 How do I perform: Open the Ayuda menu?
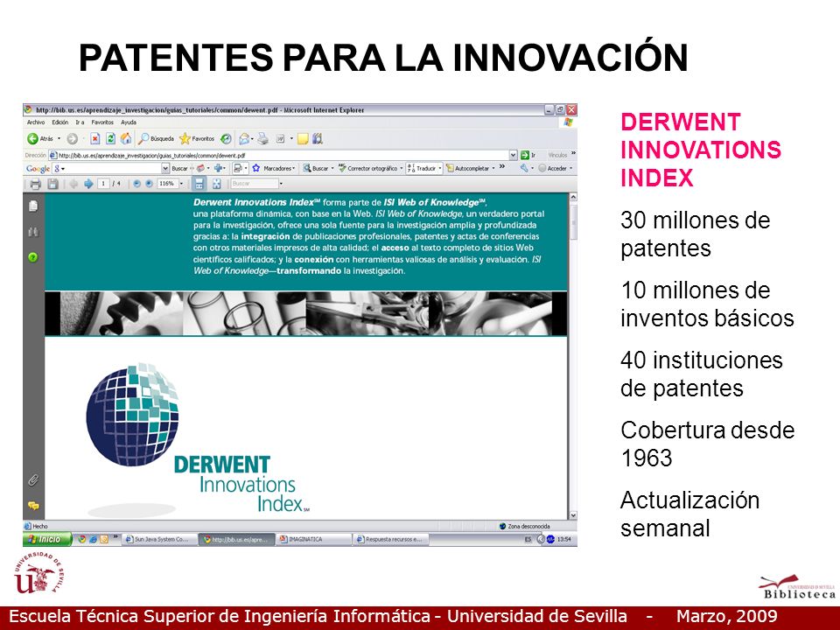pos(129,122)
